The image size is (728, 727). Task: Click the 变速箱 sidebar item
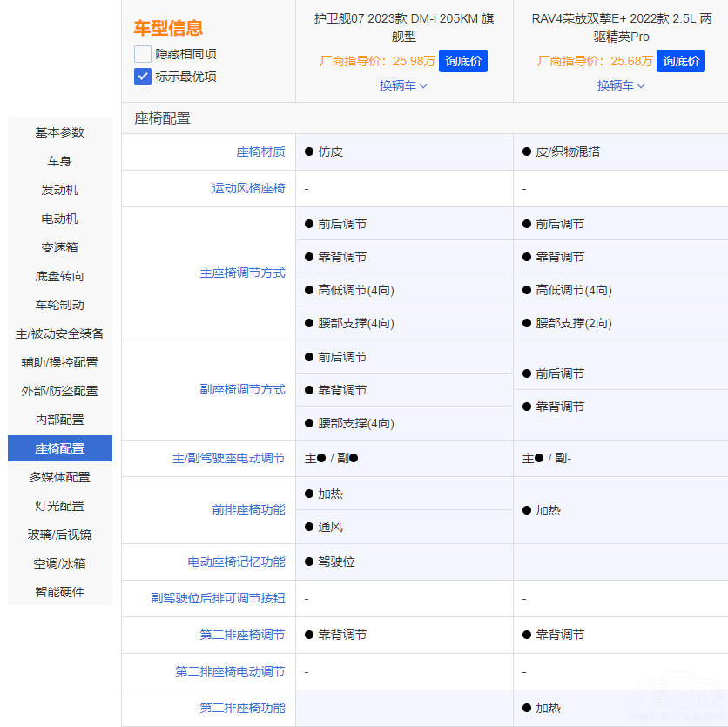pyautogui.click(x=58, y=247)
